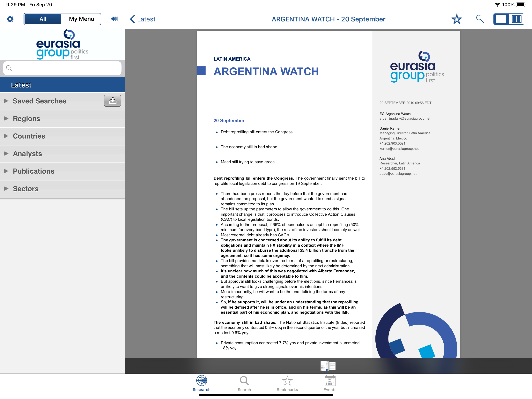Select Latest in the sidebar
532x399 pixels.
(62, 85)
